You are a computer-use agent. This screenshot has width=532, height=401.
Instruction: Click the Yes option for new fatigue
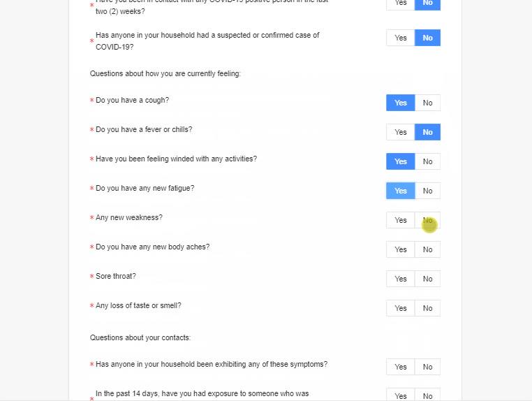click(x=400, y=191)
